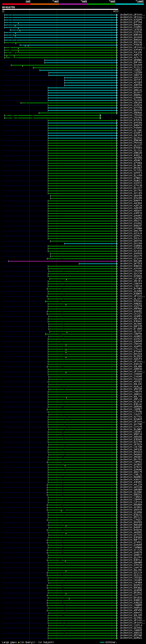Select hit label UniRef100_Q01909

(131, 65)
